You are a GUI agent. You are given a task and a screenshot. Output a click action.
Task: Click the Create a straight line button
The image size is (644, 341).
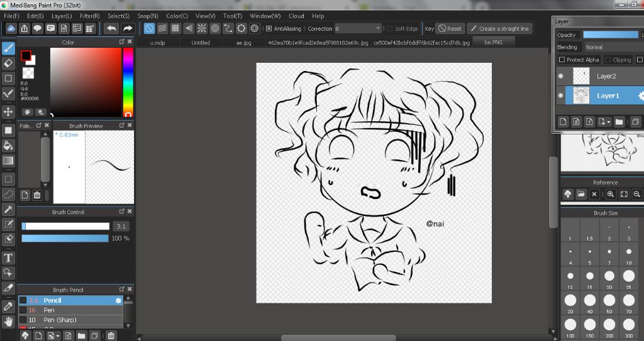(500, 29)
